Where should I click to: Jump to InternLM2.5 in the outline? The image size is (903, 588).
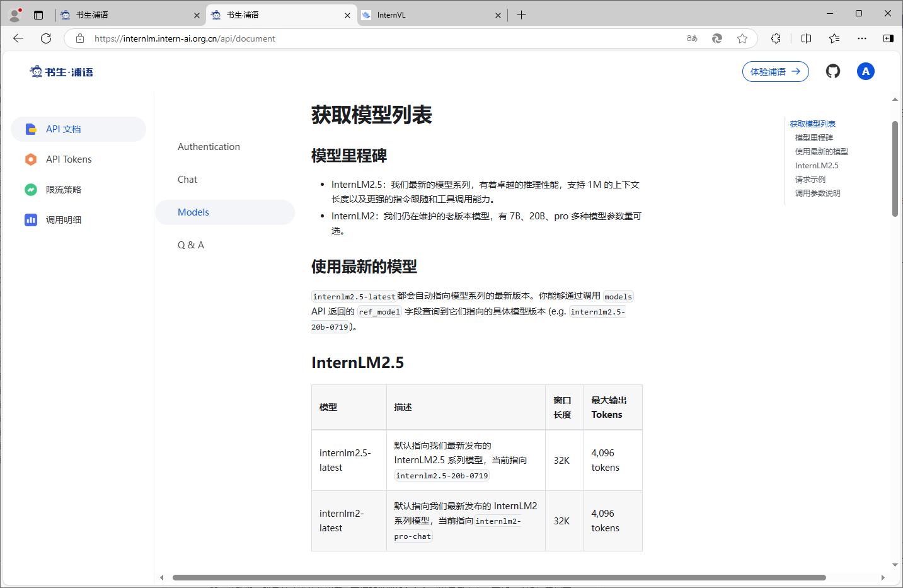pyautogui.click(x=817, y=166)
